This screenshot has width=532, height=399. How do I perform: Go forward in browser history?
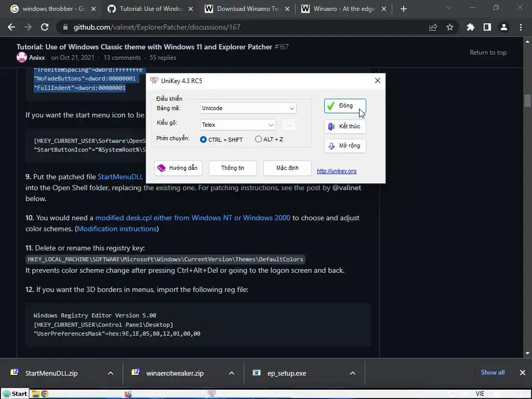tap(28, 27)
